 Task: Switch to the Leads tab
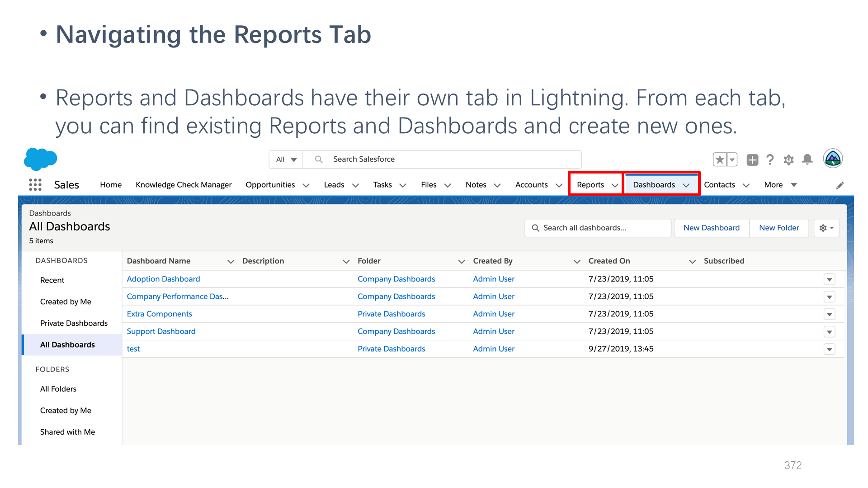pos(334,185)
